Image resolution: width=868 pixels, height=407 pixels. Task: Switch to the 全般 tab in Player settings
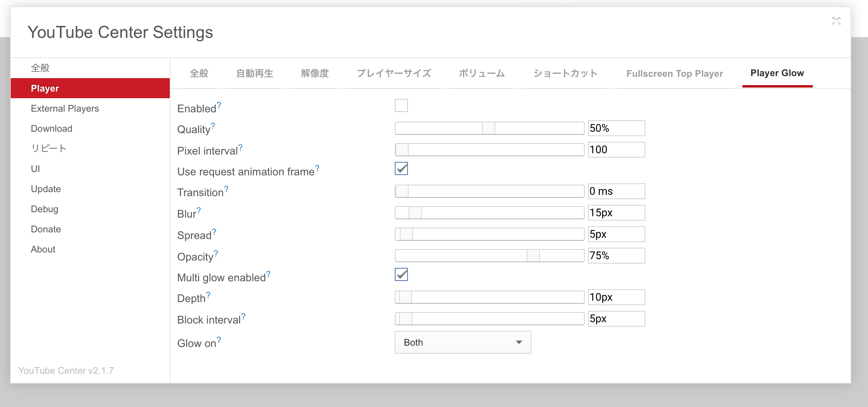pos(199,73)
